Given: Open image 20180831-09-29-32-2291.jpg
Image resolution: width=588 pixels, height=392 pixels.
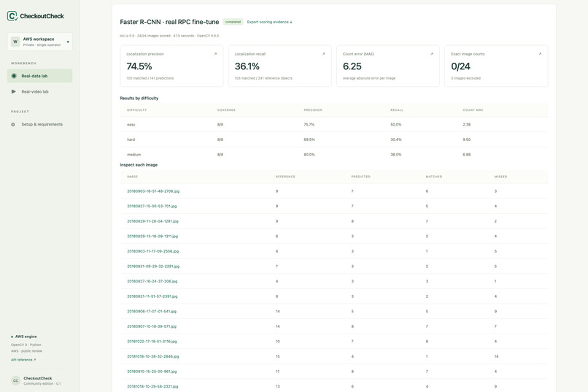Looking at the screenshot, I should [x=153, y=266].
